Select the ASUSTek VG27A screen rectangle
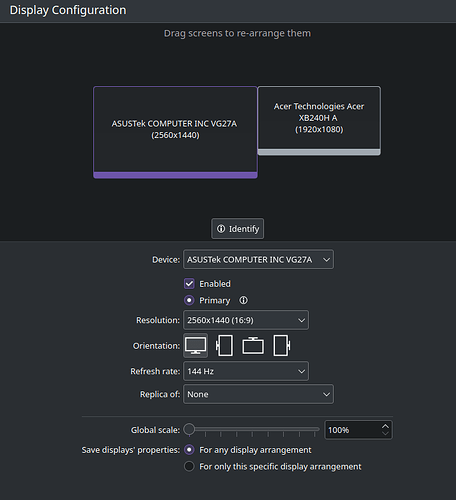 (175, 132)
